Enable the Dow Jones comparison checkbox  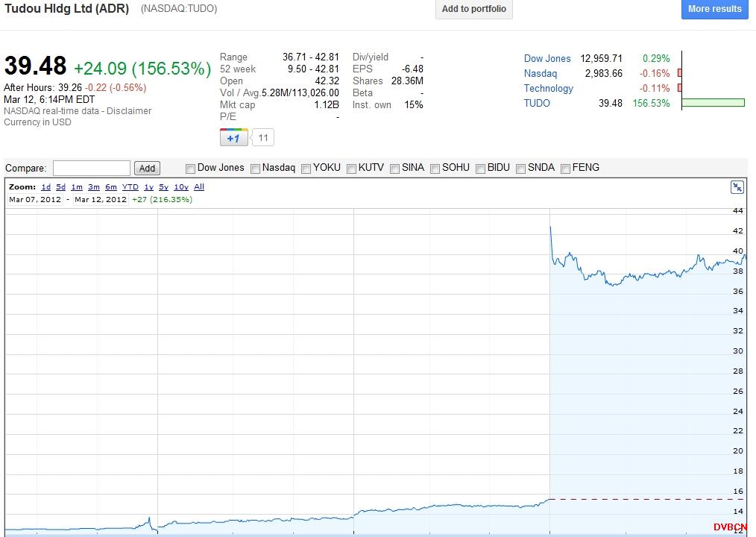pyautogui.click(x=191, y=169)
